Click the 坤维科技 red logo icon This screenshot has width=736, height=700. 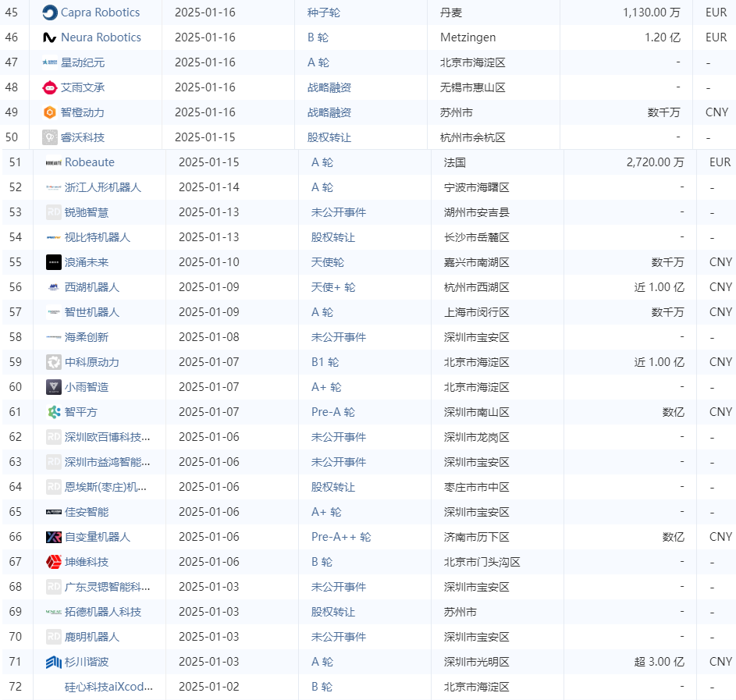coord(54,562)
